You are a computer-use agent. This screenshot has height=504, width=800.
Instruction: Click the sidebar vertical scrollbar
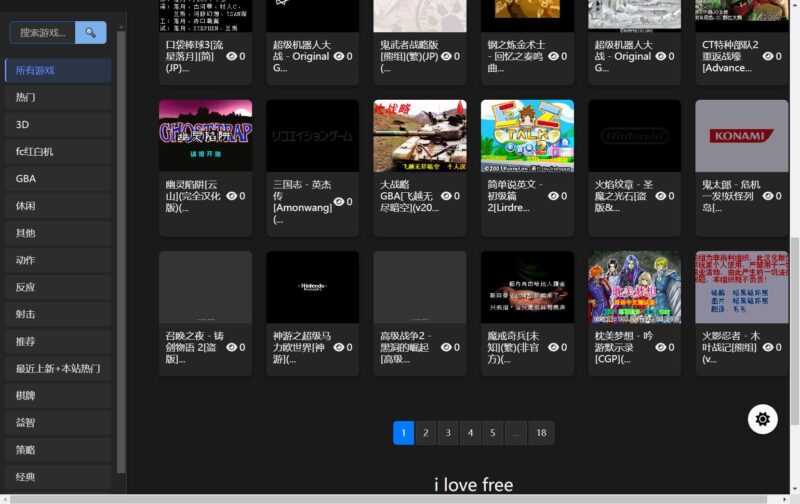coord(121,253)
